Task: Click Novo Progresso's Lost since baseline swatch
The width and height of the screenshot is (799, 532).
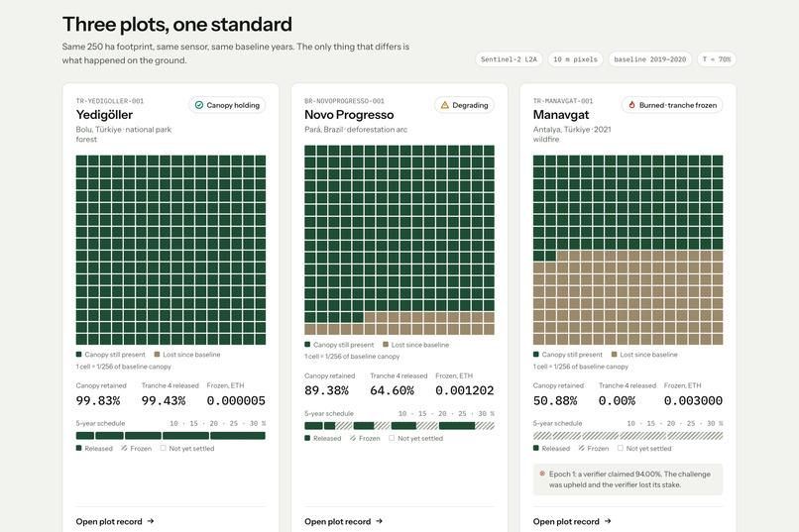Action: 386,345
